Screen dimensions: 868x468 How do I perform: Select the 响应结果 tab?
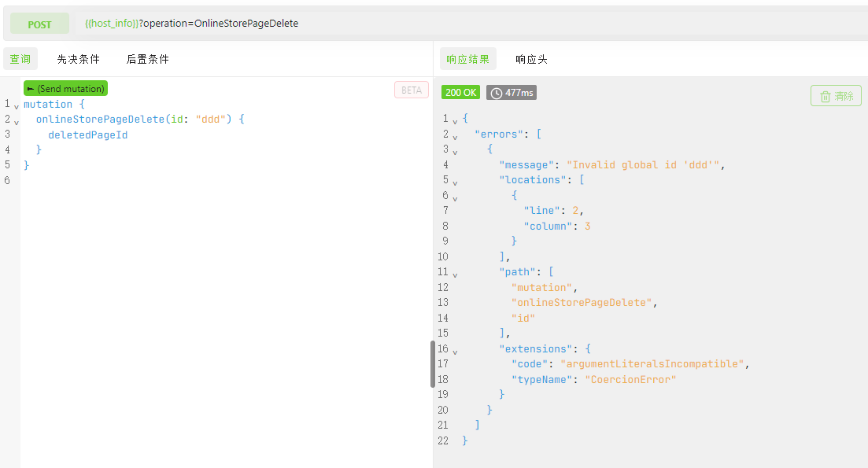[x=467, y=59]
